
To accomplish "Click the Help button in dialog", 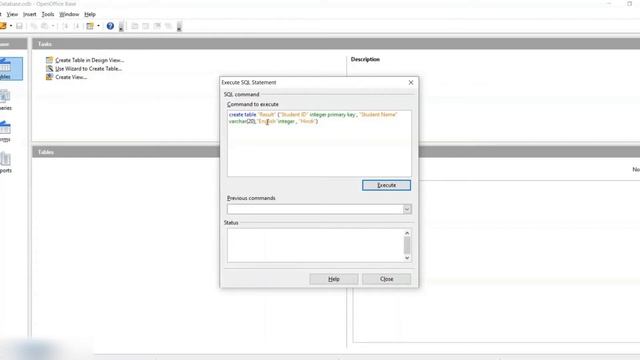I will [334, 279].
